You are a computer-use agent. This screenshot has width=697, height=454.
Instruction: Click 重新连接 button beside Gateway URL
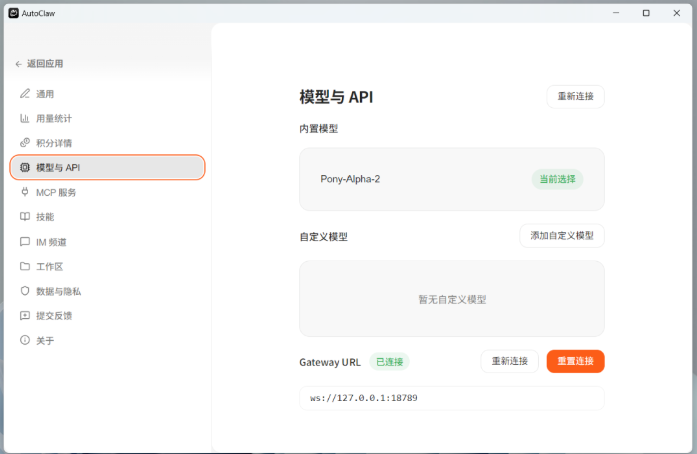pyautogui.click(x=509, y=361)
